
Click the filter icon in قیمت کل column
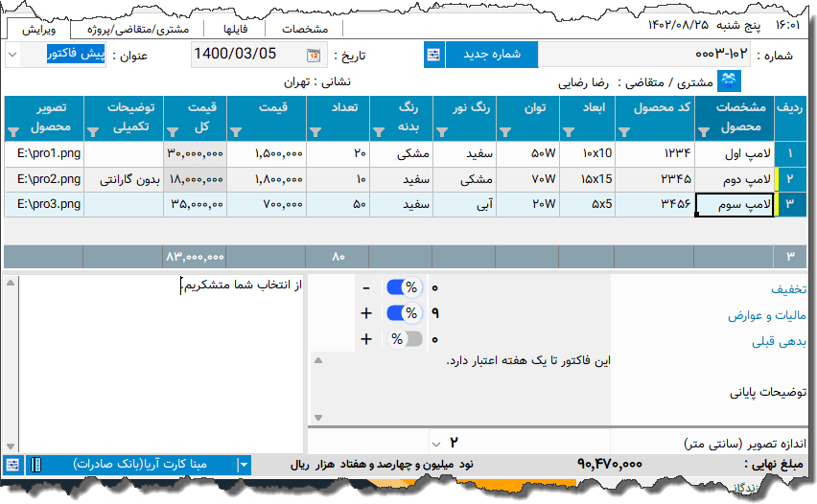173,132
